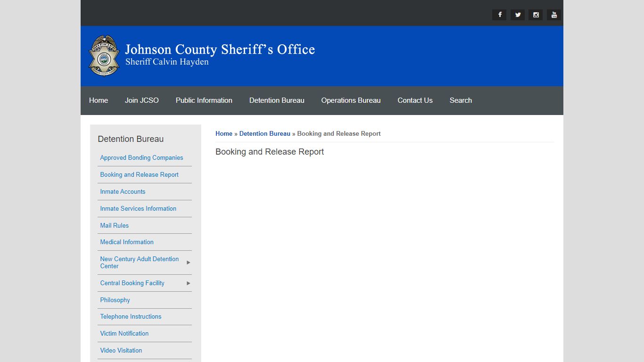
Task: Open the Victim Notification sidebar link
Action: [x=124, y=334]
